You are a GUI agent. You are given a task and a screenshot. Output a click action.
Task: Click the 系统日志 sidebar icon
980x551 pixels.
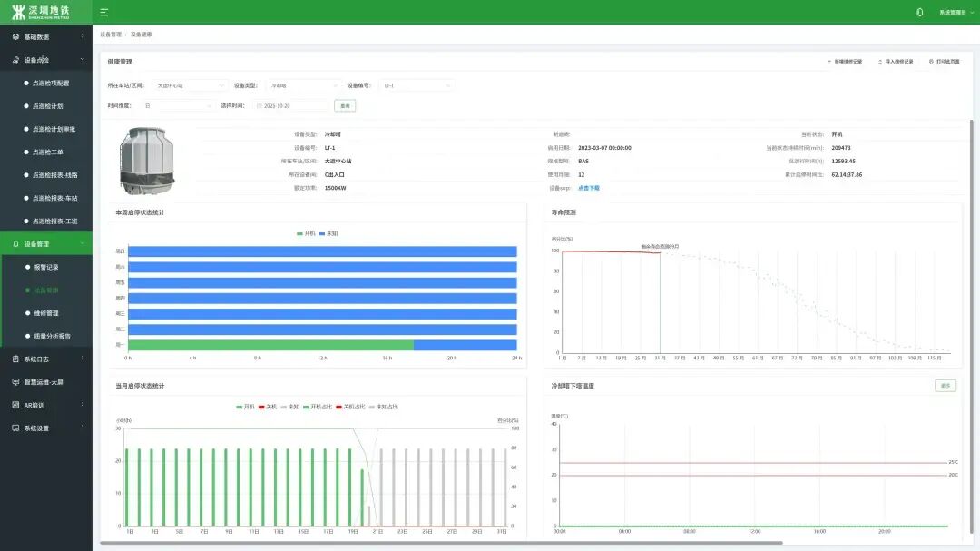tap(15, 359)
